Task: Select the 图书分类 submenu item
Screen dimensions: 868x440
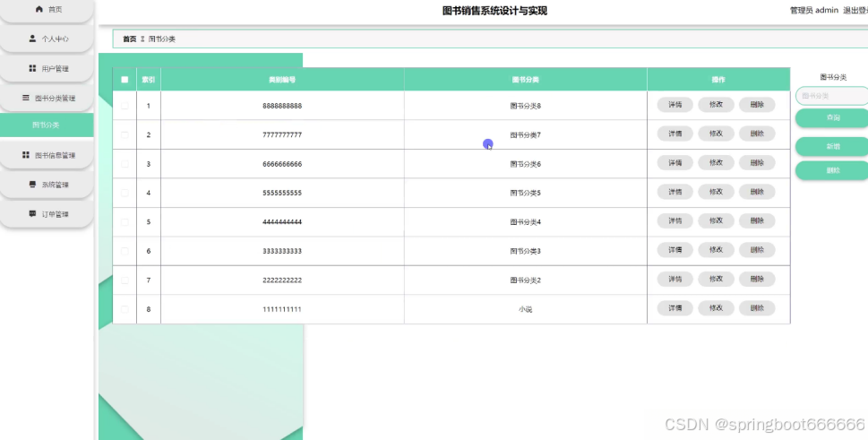Action: (x=47, y=125)
